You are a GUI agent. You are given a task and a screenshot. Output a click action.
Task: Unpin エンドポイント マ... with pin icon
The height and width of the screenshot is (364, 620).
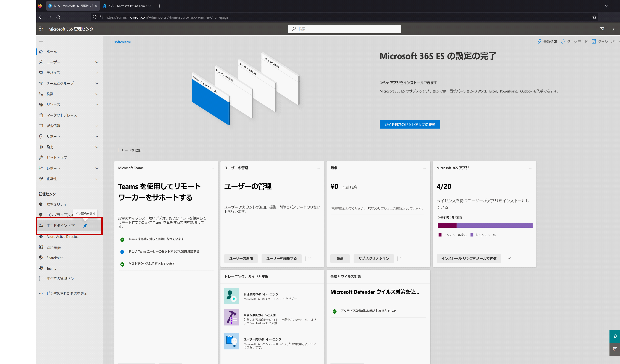[x=85, y=225]
